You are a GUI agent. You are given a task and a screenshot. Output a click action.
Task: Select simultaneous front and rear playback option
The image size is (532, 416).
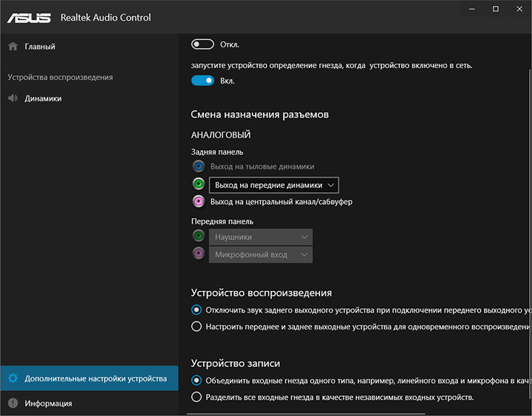pyautogui.click(x=197, y=326)
